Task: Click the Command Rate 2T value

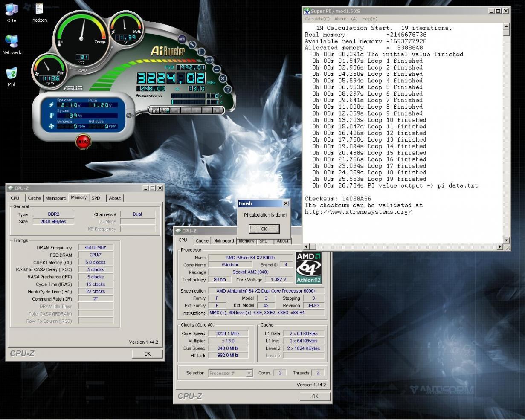Action: point(95,299)
